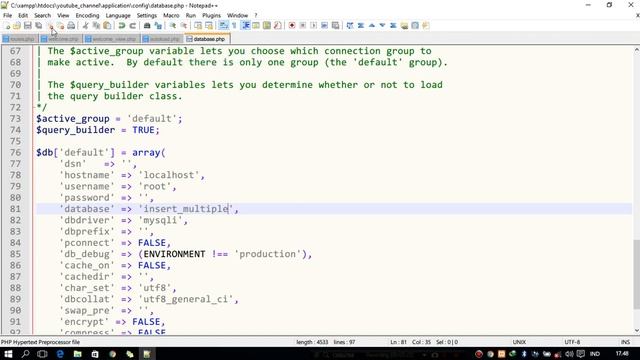Open the user-defined language toolbar icon
This screenshot has width=640, height=360.
pyautogui.click(x=256, y=26)
